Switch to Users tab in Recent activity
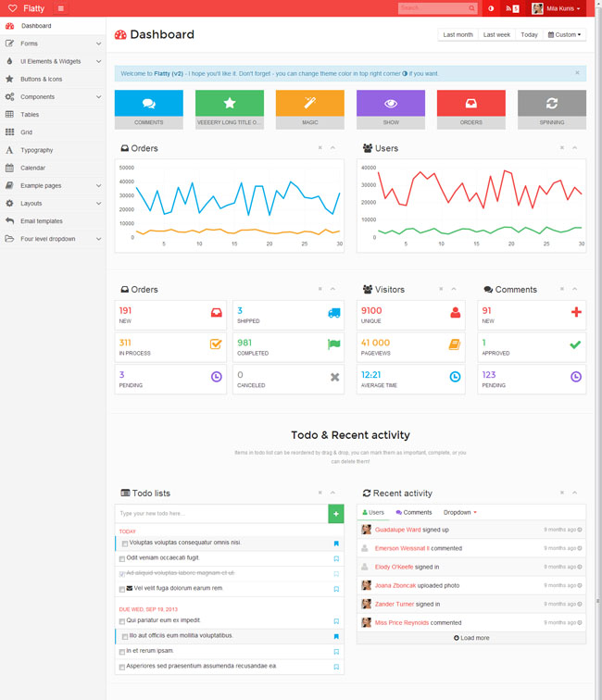Image resolution: width=602 pixels, height=700 pixels. [x=373, y=513]
